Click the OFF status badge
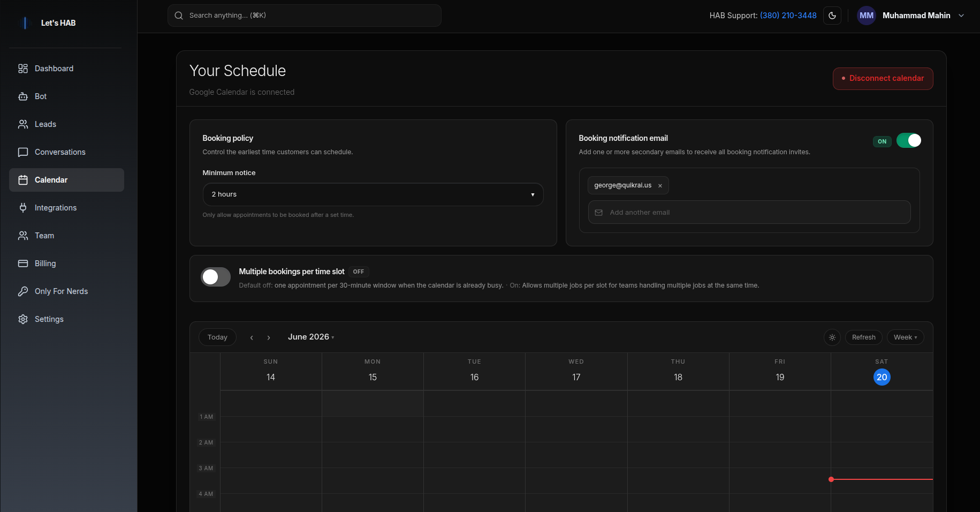This screenshot has height=512, width=980. click(359, 272)
